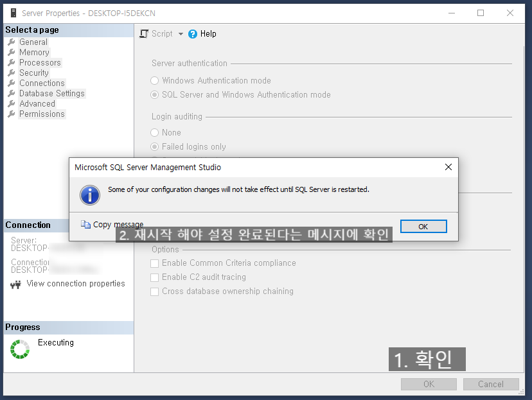This screenshot has height=400, width=532.
Task: Click the wrench icon beside Connections
Action: click(x=12, y=83)
